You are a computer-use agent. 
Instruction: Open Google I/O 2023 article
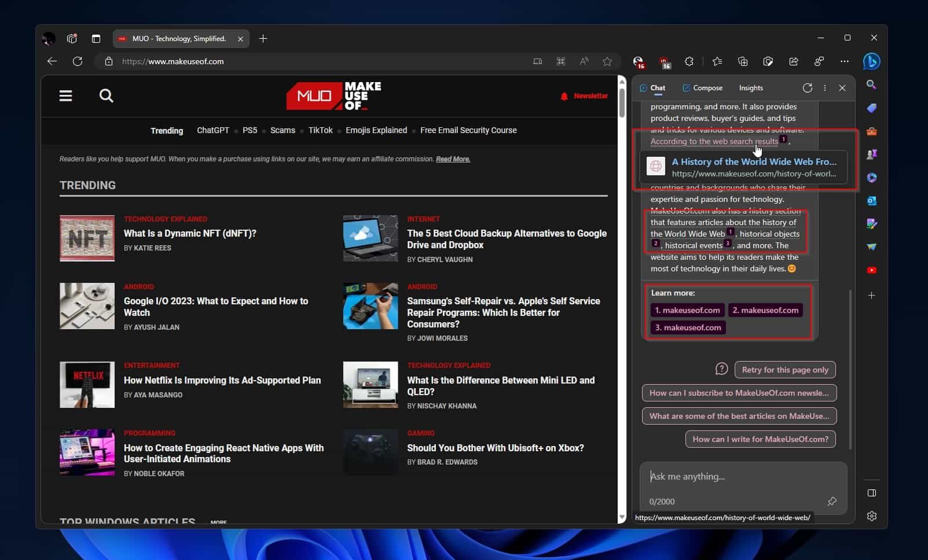[x=216, y=307]
